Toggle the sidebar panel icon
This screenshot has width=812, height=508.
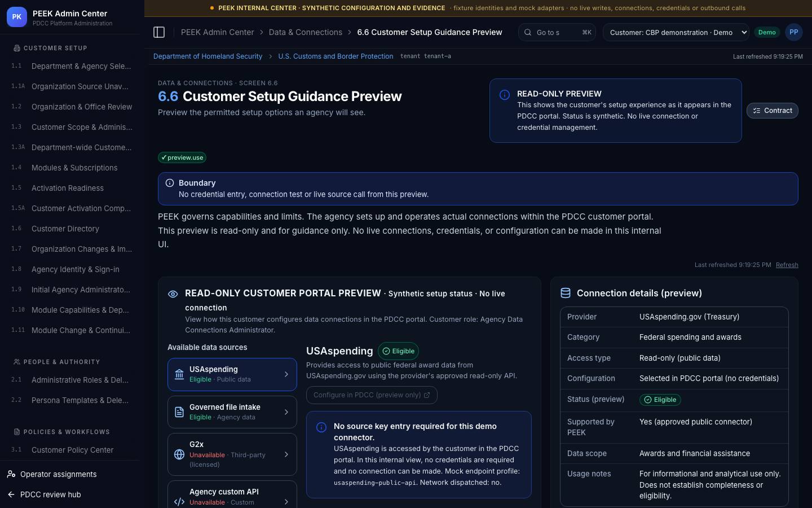[x=159, y=32]
